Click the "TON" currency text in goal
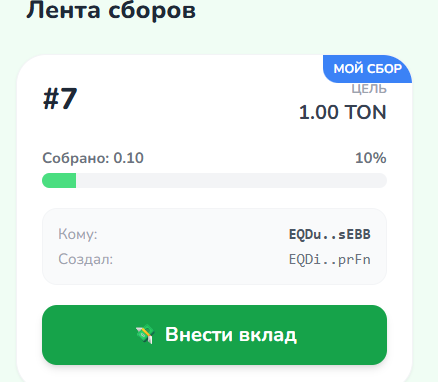 click(365, 112)
